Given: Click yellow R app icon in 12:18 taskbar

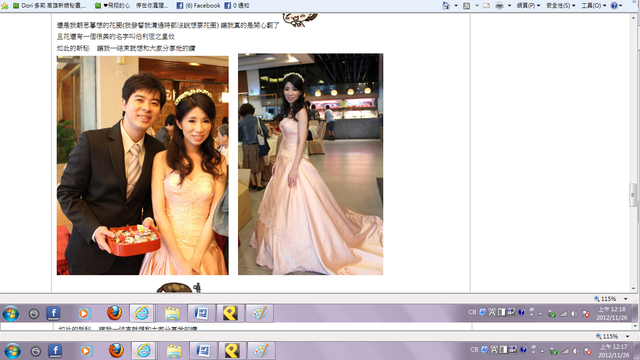Looking at the screenshot, I should click(230, 313).
